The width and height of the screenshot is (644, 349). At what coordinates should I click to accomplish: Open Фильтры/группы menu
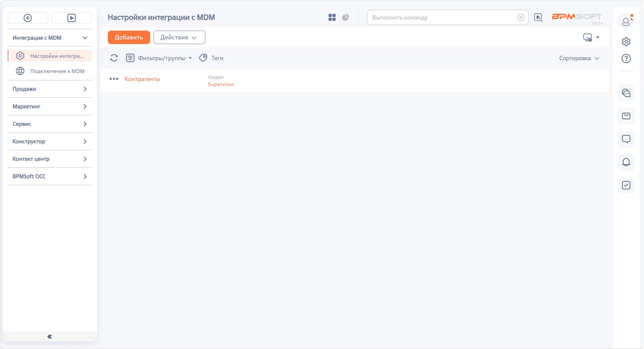(159, 58)
